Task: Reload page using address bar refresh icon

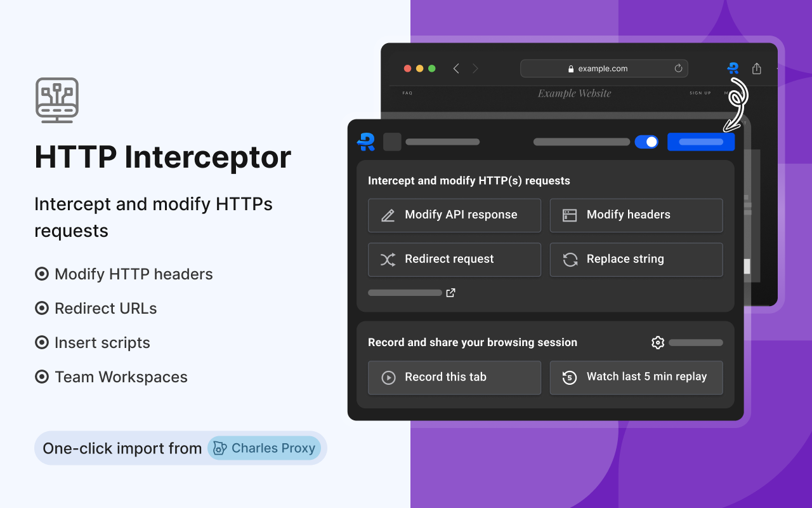Action: click(x=678, y=69)
